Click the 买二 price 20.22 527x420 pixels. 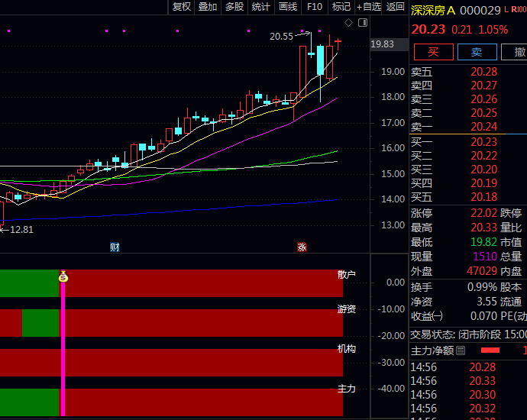tap(483, 156)
